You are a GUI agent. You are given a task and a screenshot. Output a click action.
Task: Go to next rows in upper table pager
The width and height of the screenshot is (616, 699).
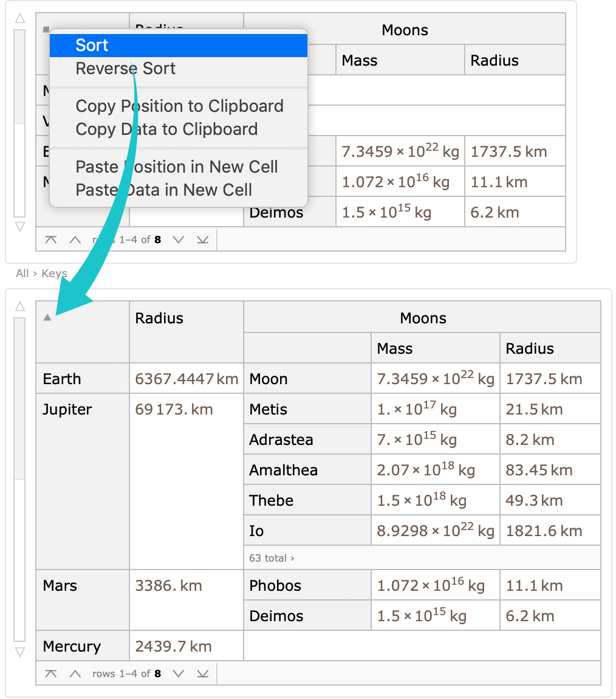coord(179,239)
